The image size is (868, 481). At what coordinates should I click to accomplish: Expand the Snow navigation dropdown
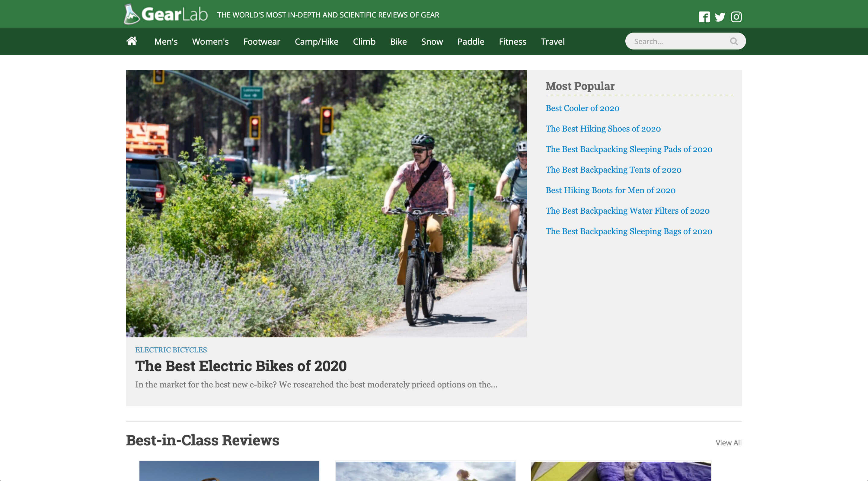(x=432, y=41)
